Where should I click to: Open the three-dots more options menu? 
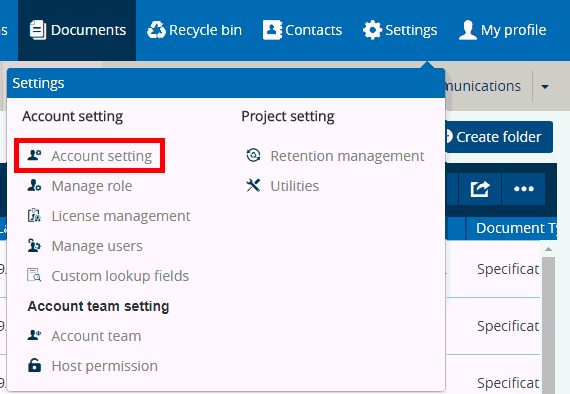523,189
